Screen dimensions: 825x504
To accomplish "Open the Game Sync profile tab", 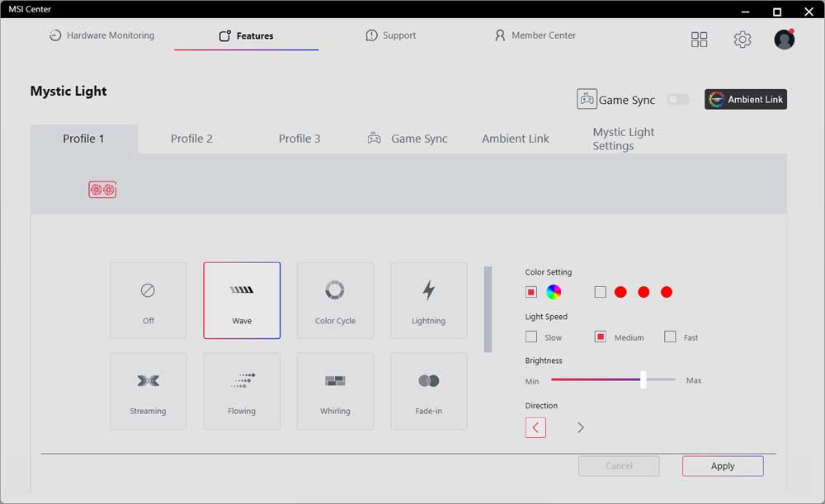I will (408, 139).
